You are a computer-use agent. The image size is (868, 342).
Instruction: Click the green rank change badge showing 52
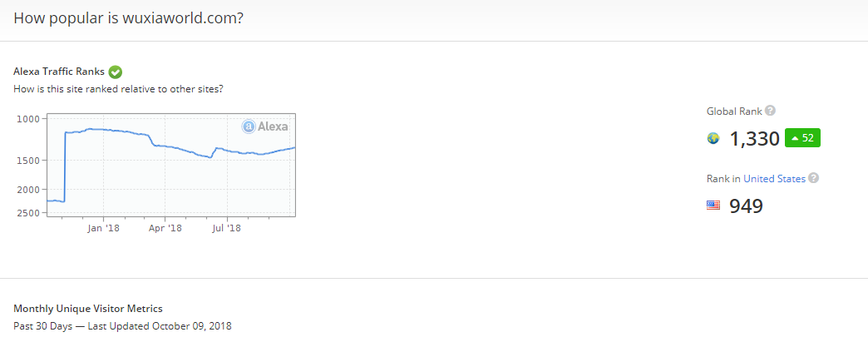[802, 138]
